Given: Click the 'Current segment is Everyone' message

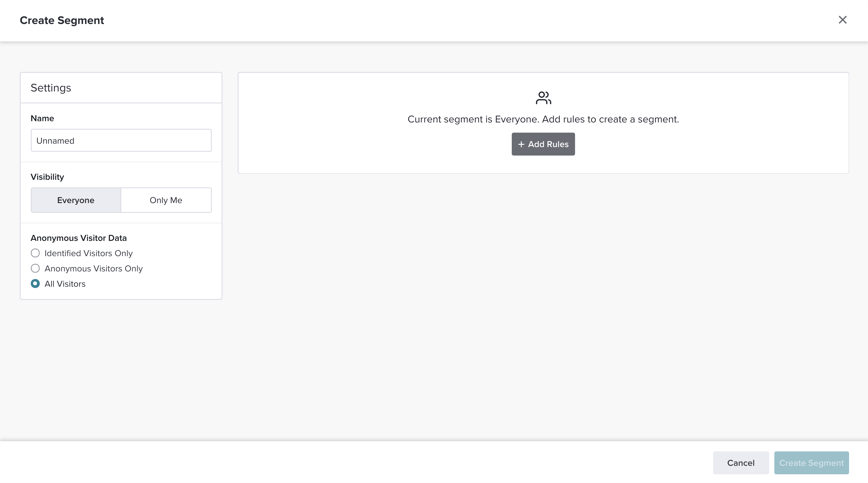Looking at the screenshot, I should click(x=543, y=119).
